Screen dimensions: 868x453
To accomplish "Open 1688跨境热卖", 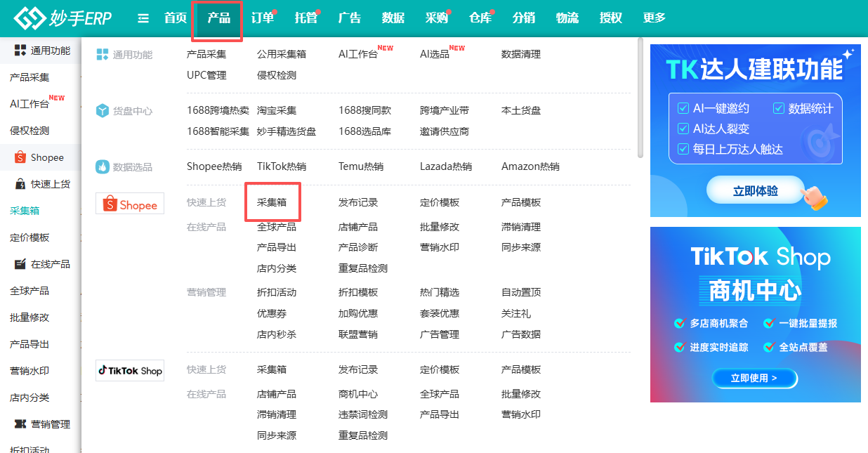I will click(x=218, y=110).
